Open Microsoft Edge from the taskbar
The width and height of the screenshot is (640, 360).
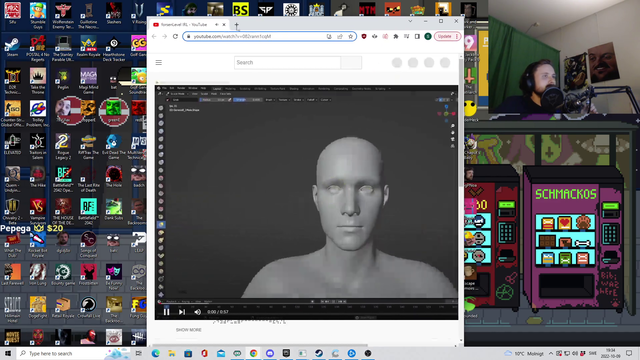click(156, 353)
